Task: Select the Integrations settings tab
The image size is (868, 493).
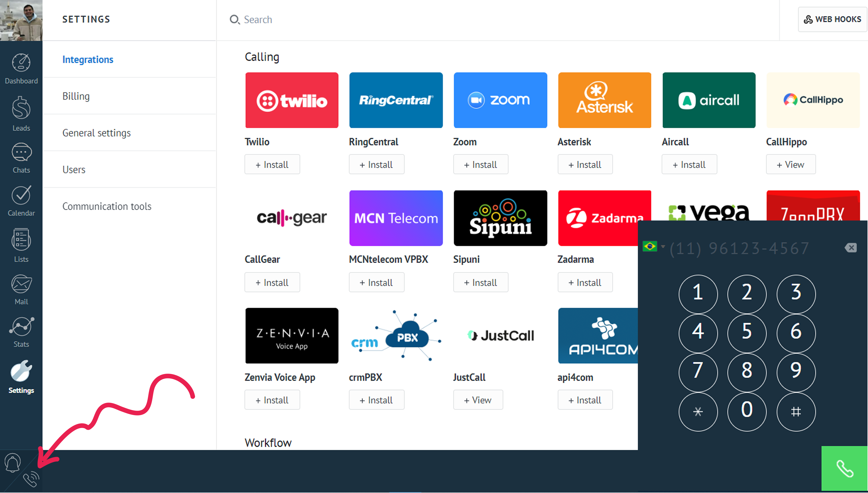Action: pyautogui.click(x=88, y=60)
